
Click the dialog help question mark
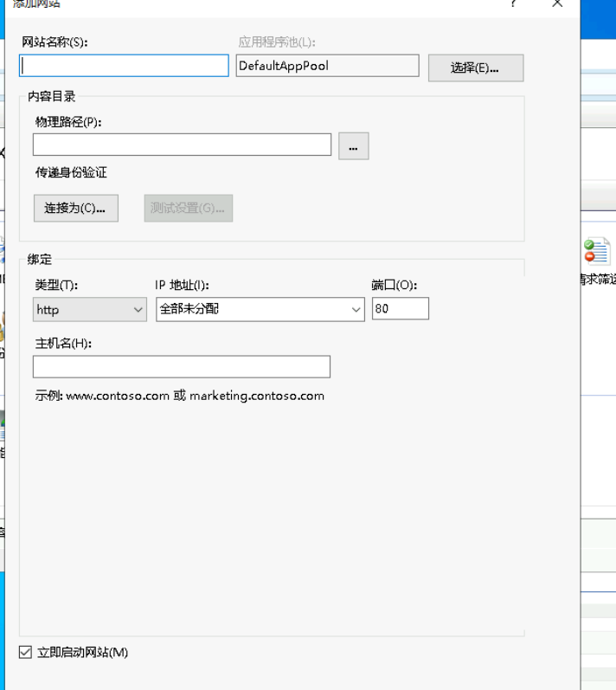click(x=513, y=3)
